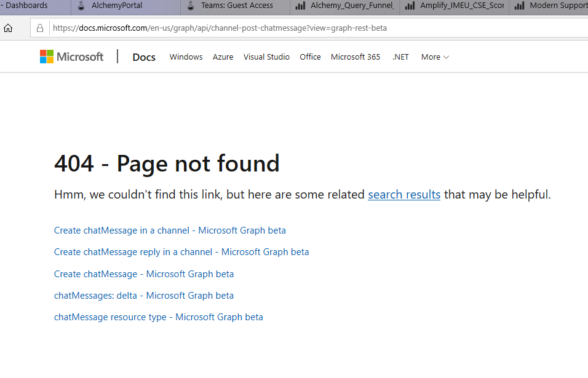The height and width of the screenshot is (378, 588).
Task: Open 'Create chatMessage reply in a channel' article
Action: pyautogui.click(x=181, y=251)
